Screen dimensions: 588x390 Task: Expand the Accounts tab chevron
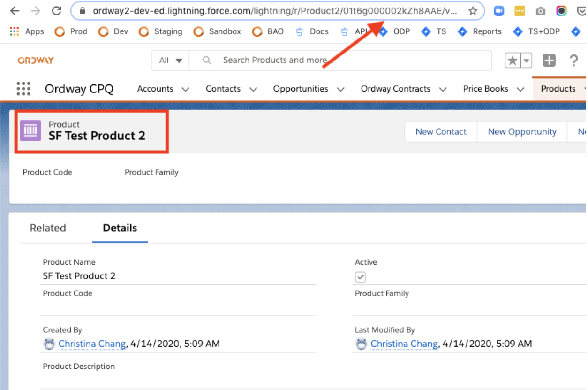[185, 89]
